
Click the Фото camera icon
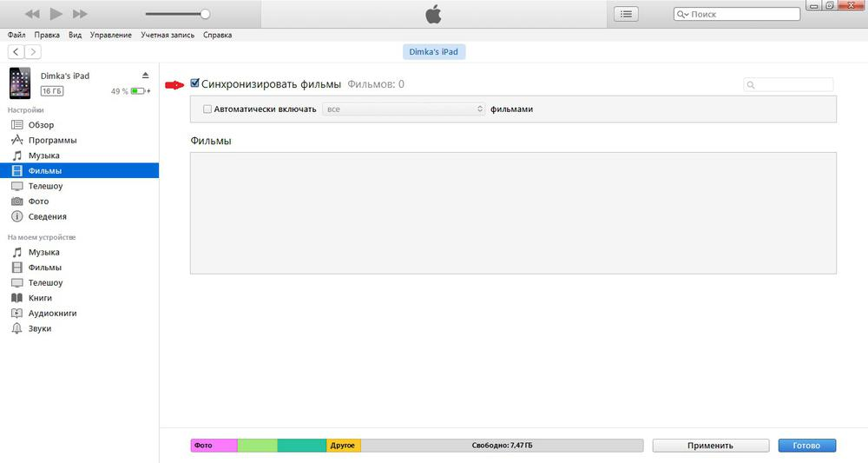pos(17,201)
